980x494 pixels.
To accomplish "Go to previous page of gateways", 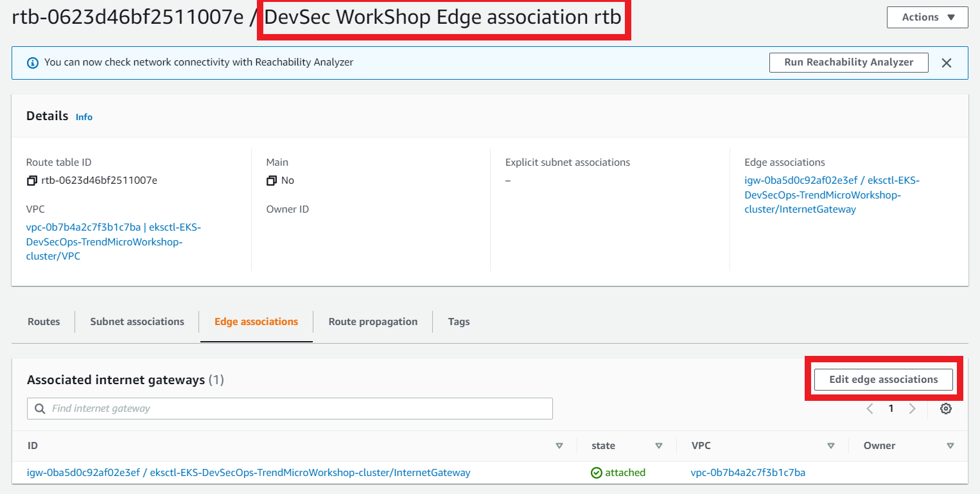I will [870, 409].
